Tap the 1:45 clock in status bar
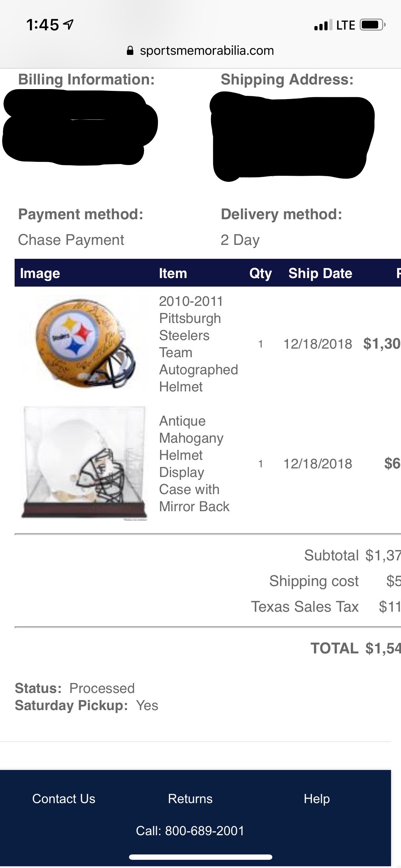 [42, 25]
